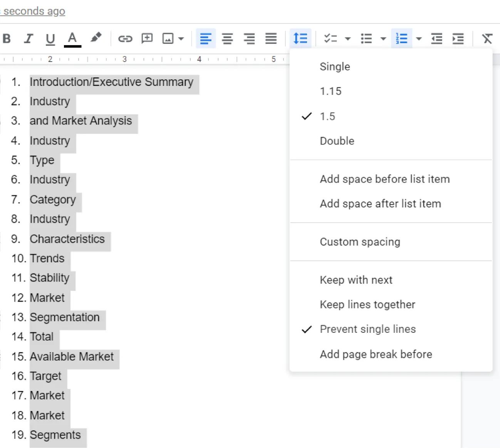Switch line spacing to Double
Image resolution: width=500 pixels, height=448 pixels.
(337, 141)
